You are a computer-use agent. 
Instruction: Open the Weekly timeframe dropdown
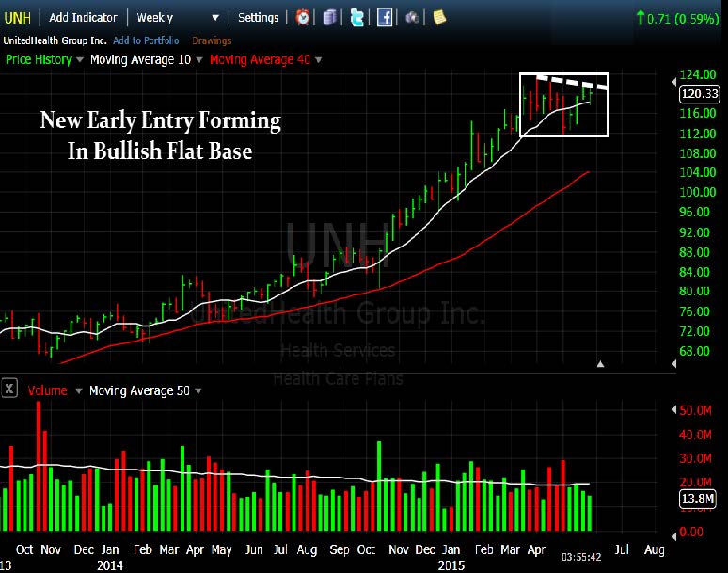(178, 18)
